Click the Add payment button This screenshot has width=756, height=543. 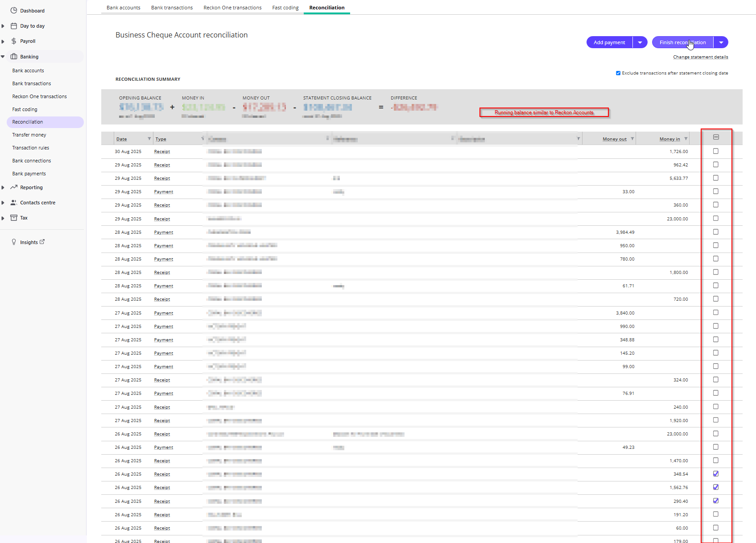[609, 42]
